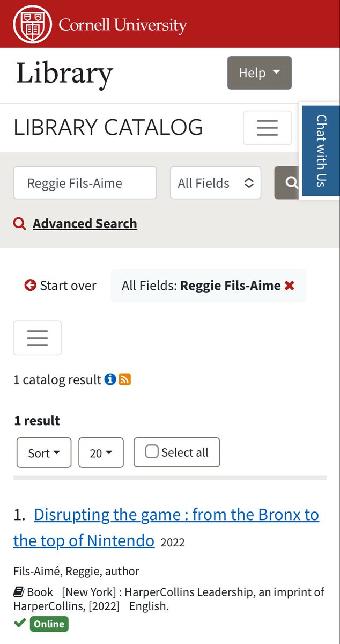Open the LIBRARY CATALOG title link
The image size is (340, 644).
click(x=108, y=128)
